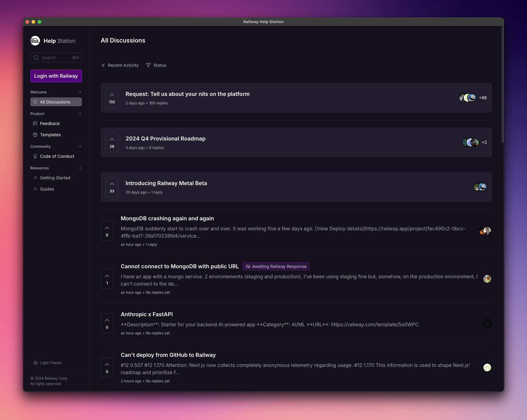Open Code of Conduct page
The width and height of the screenshot is (527, 420).
point(56,156)
